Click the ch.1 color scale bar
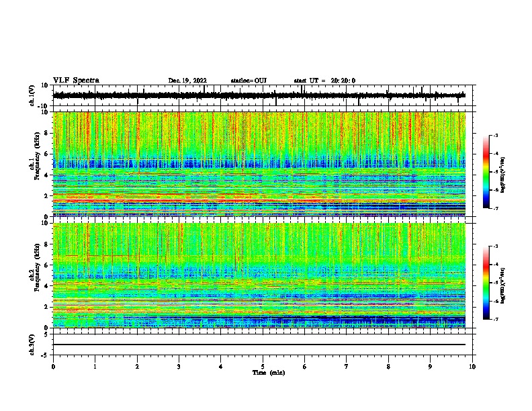Viewport: 532px width, 411px height. [x=486, y=172]
